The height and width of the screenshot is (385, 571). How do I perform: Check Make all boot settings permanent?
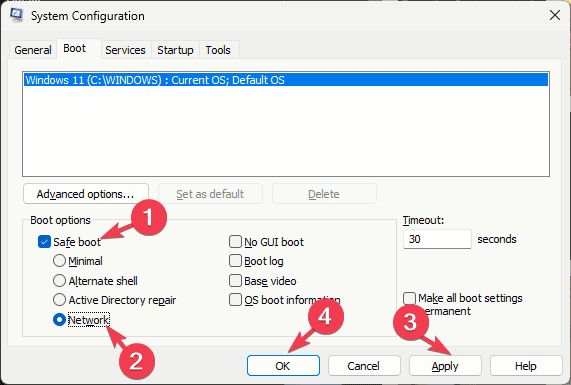[410, 298]
